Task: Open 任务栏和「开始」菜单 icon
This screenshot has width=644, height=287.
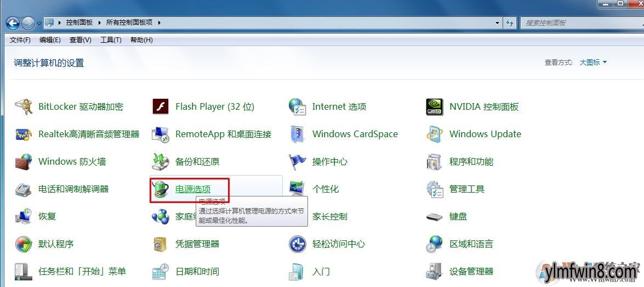Action: (x=24, y=272)
